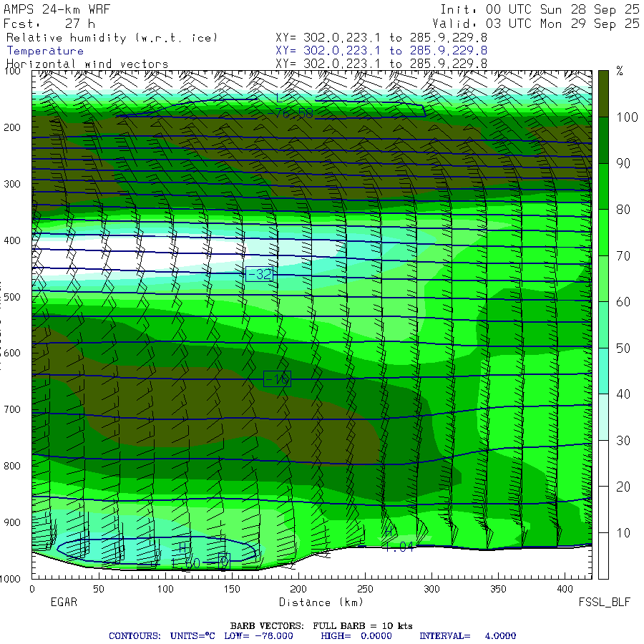Click the white 10 level segment of colorbar
Screen dimensions: 644x644
[x=603, y=556]
